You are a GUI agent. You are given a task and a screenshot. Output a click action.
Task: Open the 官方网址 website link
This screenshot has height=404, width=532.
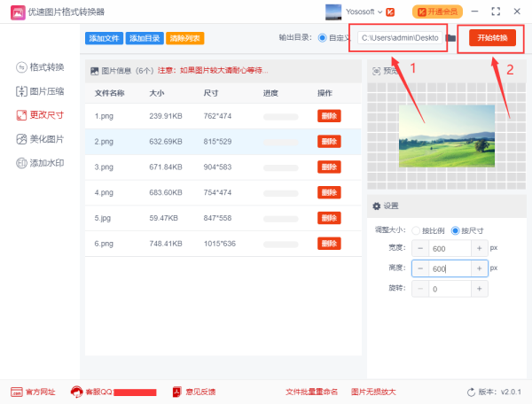pos(33,392)
